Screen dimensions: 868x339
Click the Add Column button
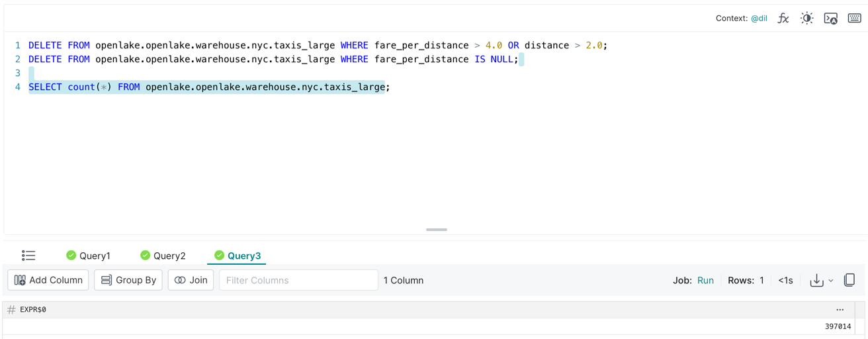click(x=48, y=280)
